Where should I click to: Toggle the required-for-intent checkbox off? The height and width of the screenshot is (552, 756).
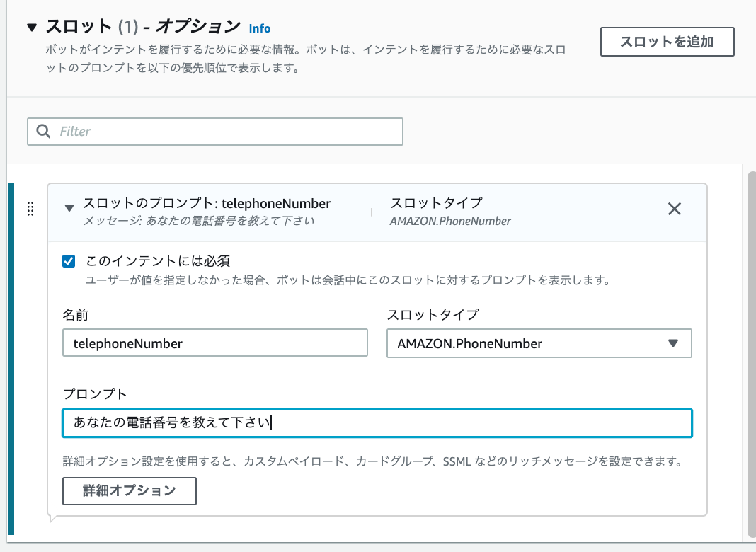click(69, 260)
